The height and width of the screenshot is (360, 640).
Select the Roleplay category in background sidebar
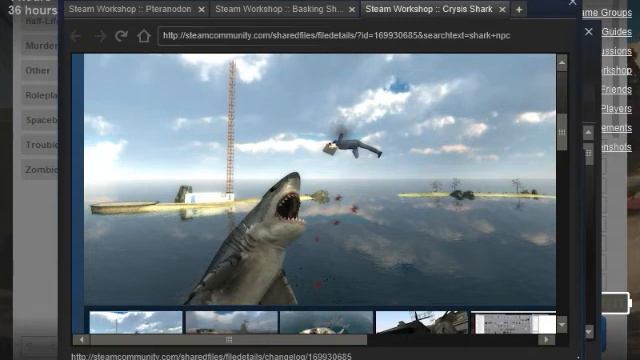(x=39, y=96)
